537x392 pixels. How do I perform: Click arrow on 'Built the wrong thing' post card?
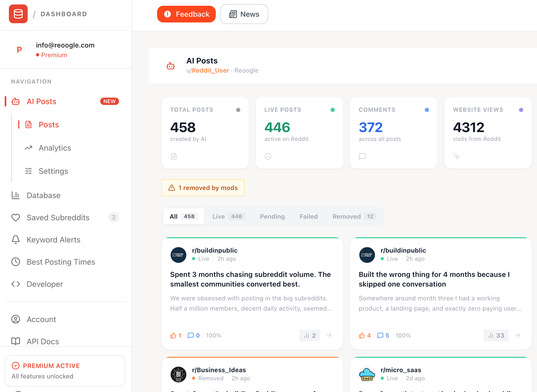tap(517, 335)
